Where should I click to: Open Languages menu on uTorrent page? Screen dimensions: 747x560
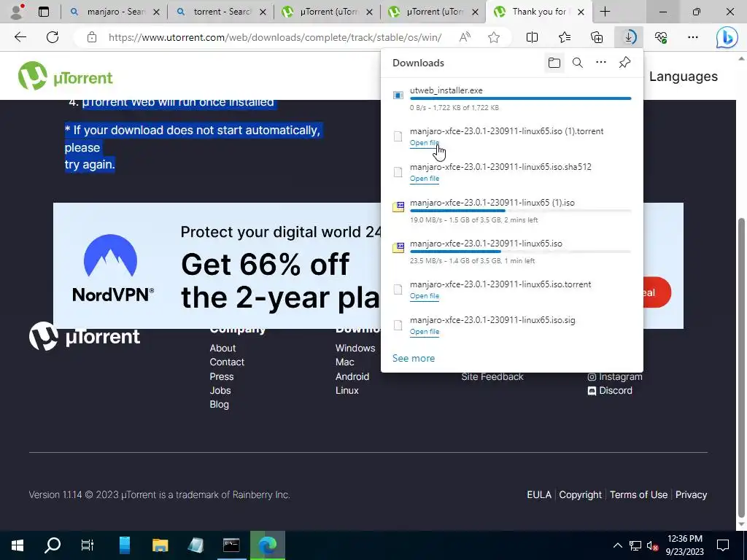683,76
